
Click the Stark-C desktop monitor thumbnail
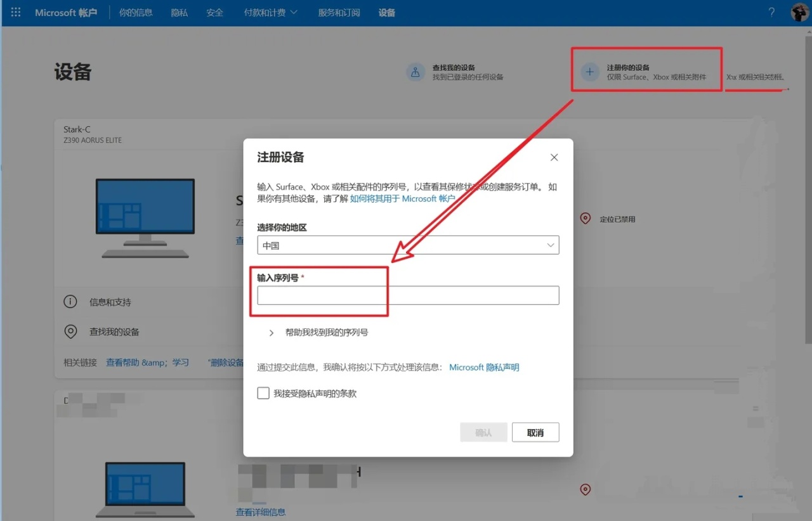point(145,218)
